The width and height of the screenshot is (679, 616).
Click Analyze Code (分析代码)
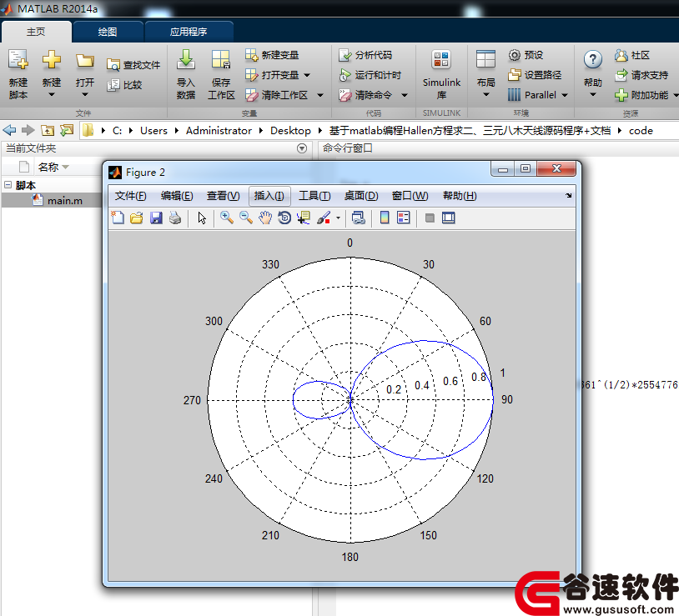point(365,55)
